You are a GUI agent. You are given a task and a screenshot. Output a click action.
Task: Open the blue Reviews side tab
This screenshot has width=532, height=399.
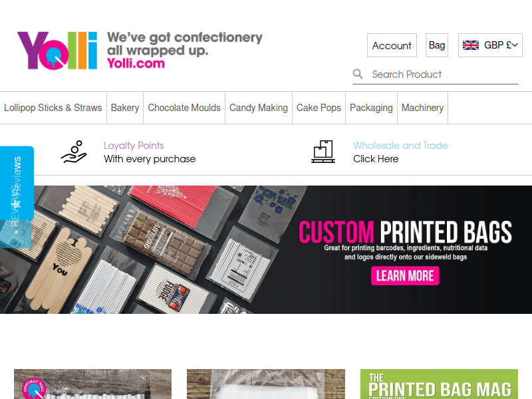17,184
